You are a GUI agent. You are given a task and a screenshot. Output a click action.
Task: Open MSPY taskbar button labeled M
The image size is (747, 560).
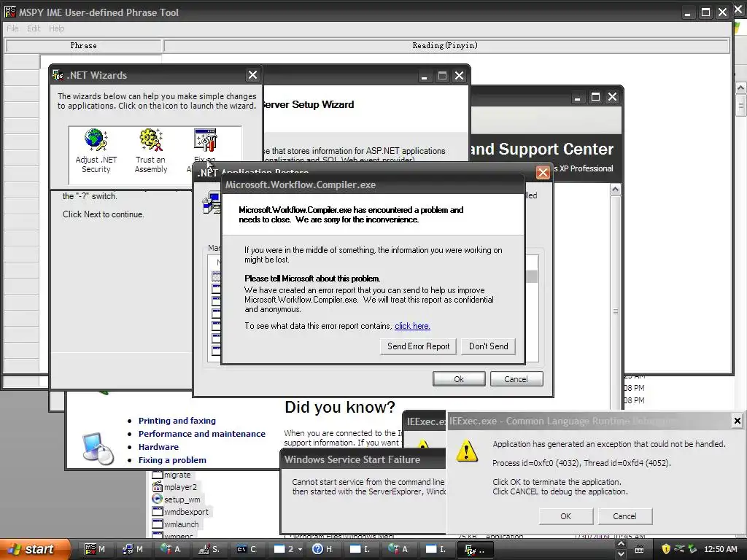tap(95, 549)
